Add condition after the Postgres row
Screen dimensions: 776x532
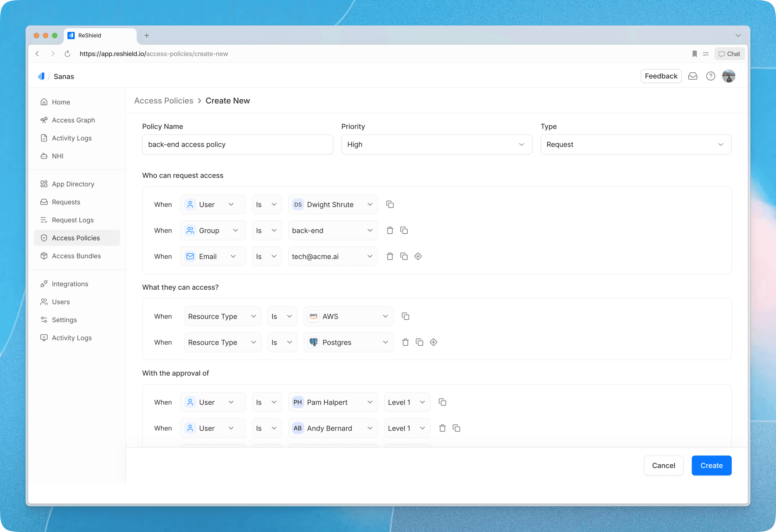433,342
